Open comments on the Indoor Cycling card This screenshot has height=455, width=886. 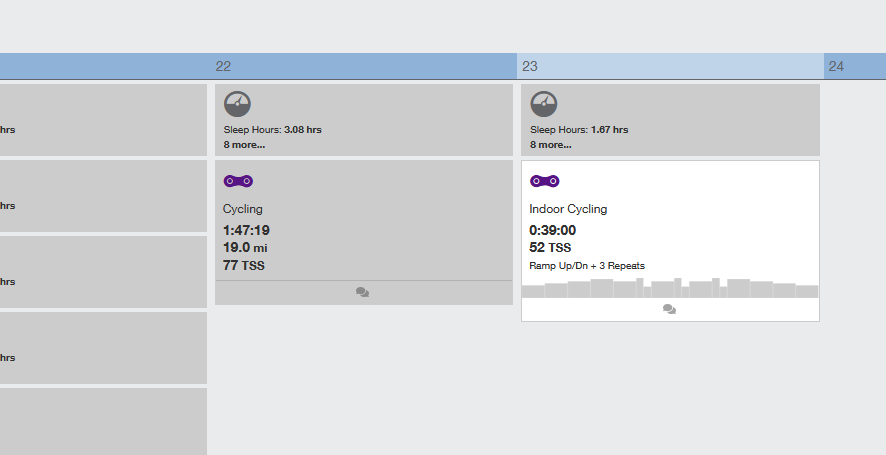670,309
